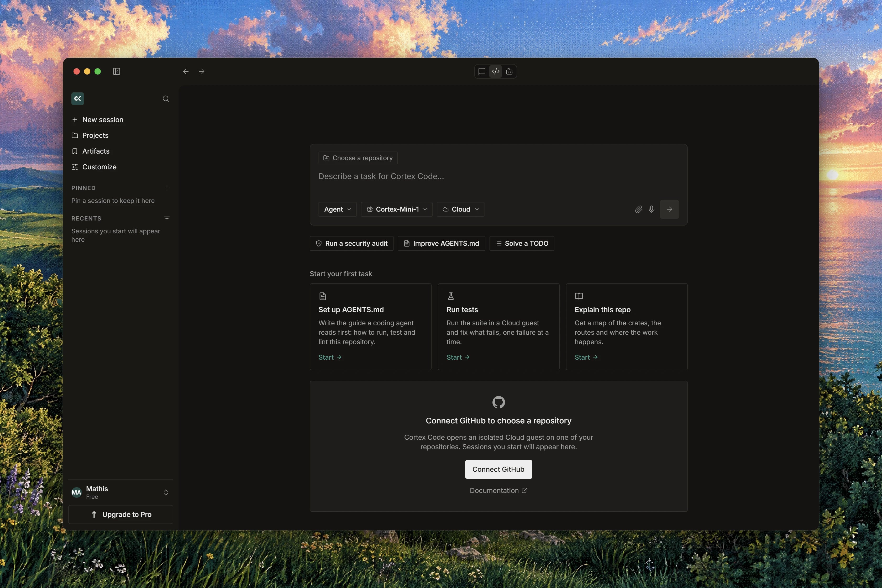
Task: Click the PINNED section header
Action: click(83, 188)
